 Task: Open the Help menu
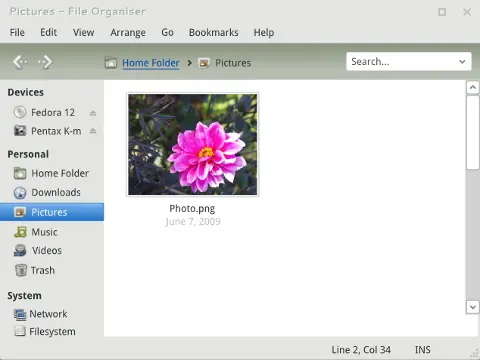tap(264, 32)
